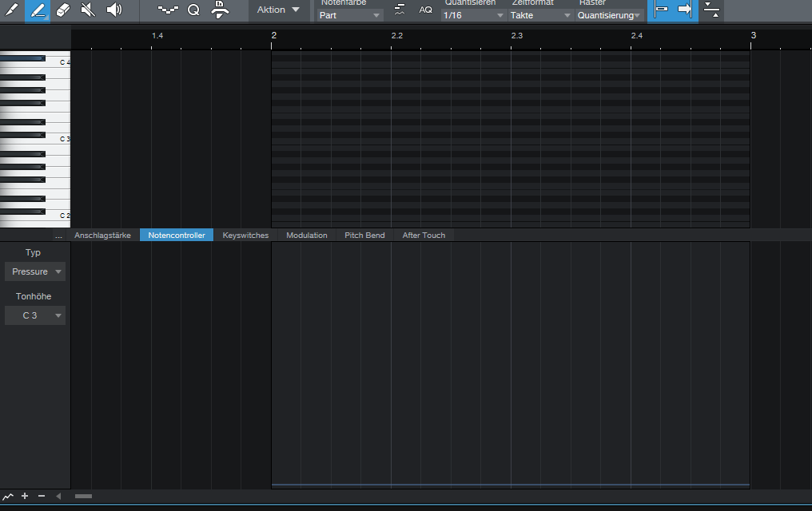Switch to the Anschlagstärke tab

(102, 236)
